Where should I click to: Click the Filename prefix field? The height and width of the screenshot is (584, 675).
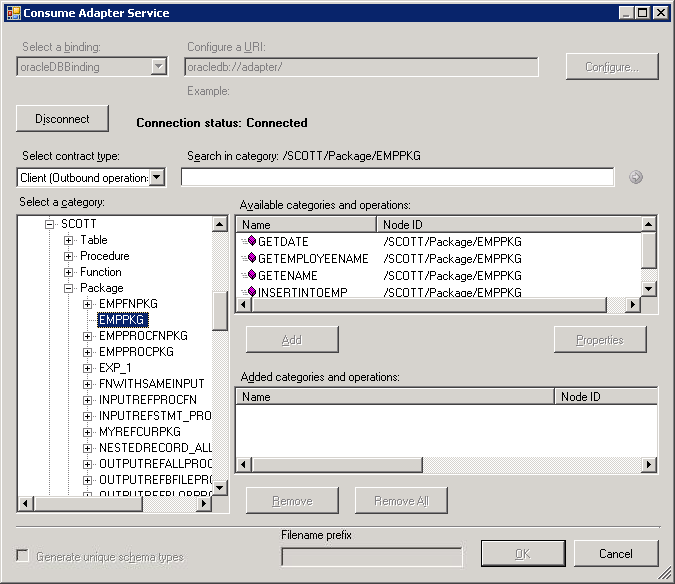click(372, 557)
